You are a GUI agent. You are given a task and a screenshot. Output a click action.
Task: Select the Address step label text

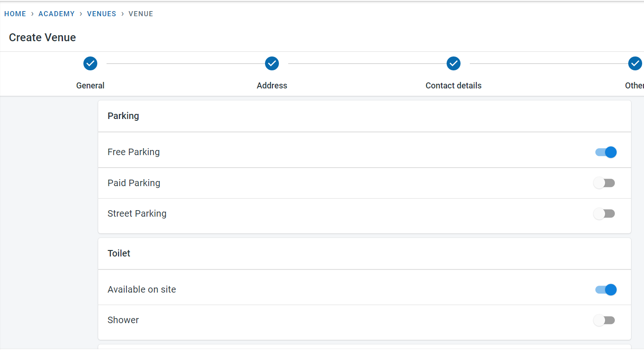[272, 86]
